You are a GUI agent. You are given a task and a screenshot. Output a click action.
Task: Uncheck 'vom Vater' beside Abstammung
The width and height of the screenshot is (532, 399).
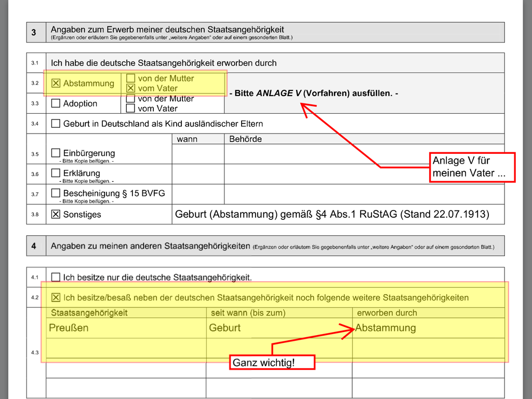[x=131, y=88]
